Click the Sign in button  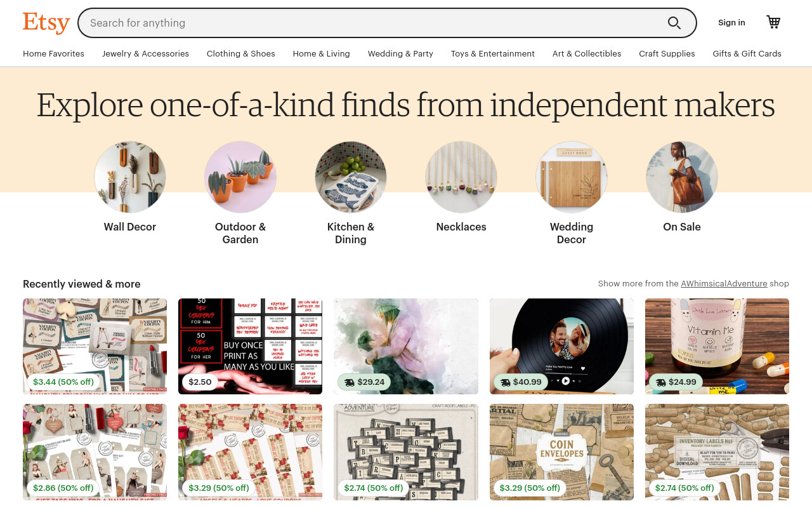pyautogui.click(x=731, y=23)
